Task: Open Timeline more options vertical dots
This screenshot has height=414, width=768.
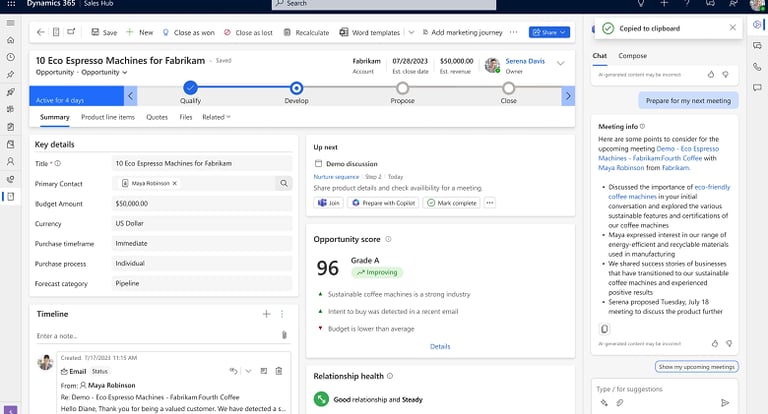Action: 282,314
